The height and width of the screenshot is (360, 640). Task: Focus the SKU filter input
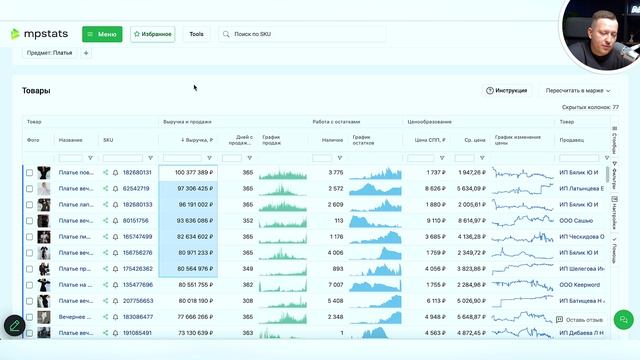click(x=123, y=158)
